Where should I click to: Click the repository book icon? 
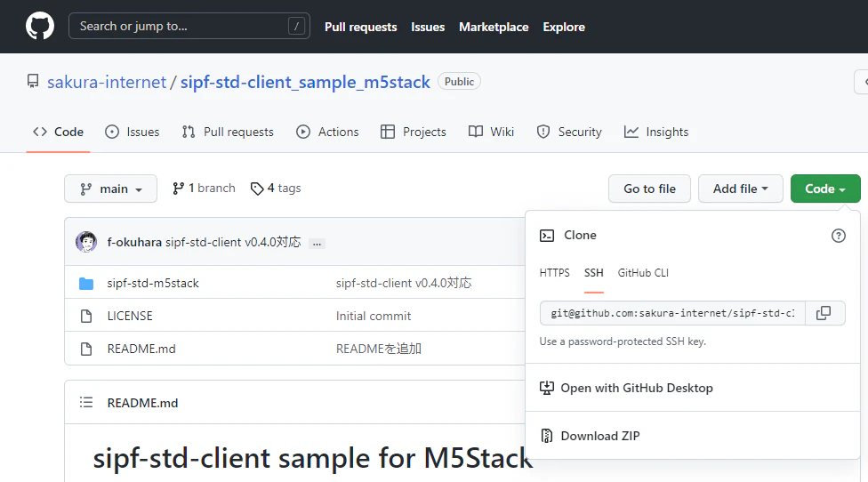[33, 82]
